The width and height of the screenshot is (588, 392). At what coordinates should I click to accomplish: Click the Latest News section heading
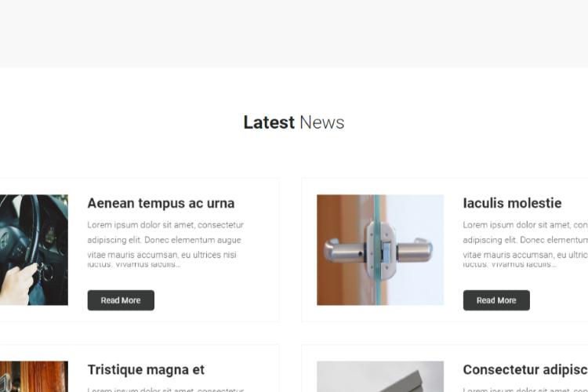tap(294, 122)
